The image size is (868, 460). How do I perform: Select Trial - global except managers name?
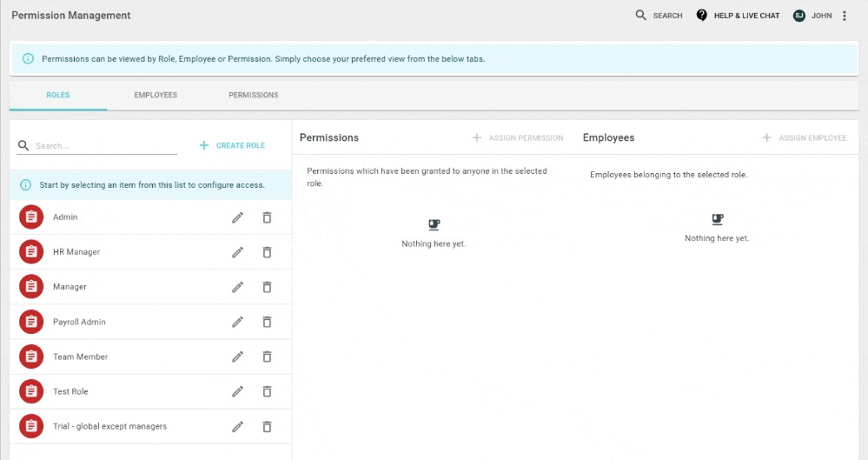[109, 426]
